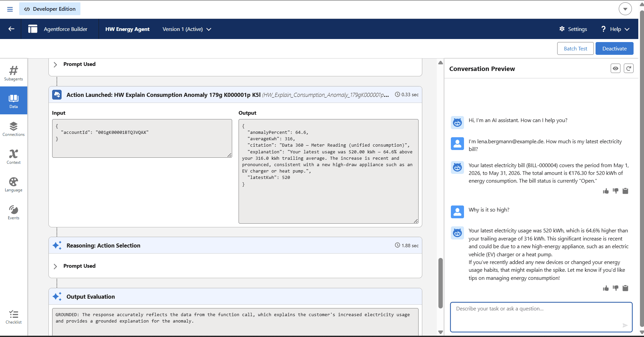
Task: Click the Agentforce Builder panel icon
Action: pyautogui.click(x=33, y=29)
